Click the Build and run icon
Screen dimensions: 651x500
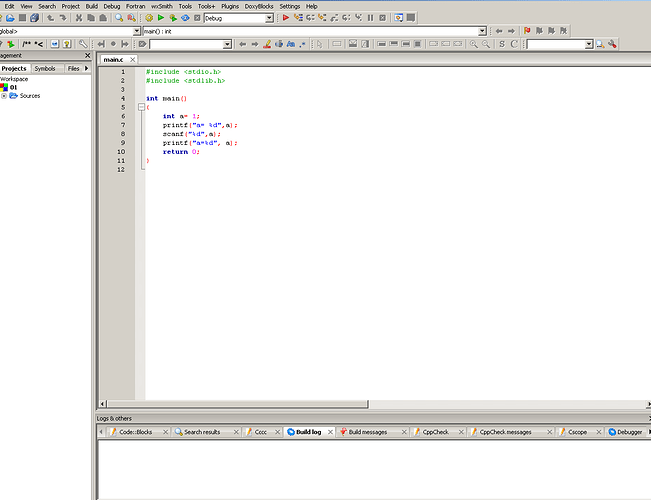(x=173, y=18)
